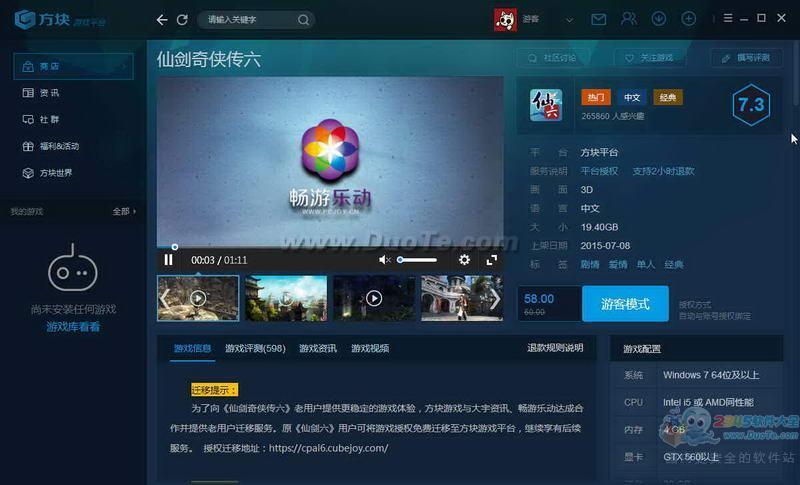
Task: Open the mail messages icon
Action: click(598, 19)
